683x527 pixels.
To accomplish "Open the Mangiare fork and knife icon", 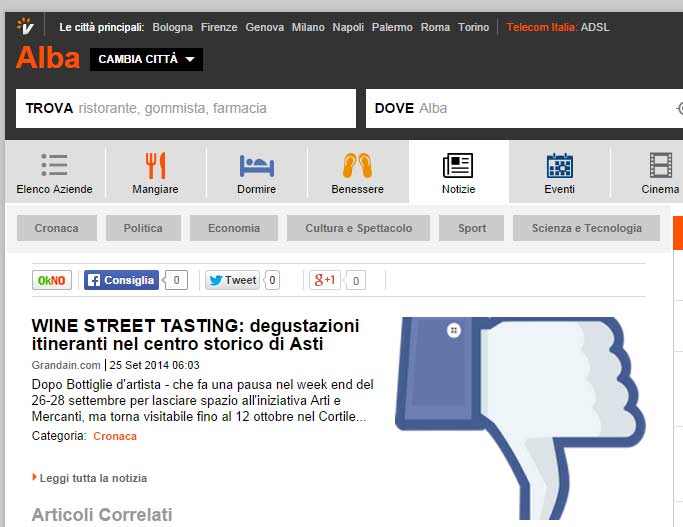I will pyautogui.click(x=156, y=166).
